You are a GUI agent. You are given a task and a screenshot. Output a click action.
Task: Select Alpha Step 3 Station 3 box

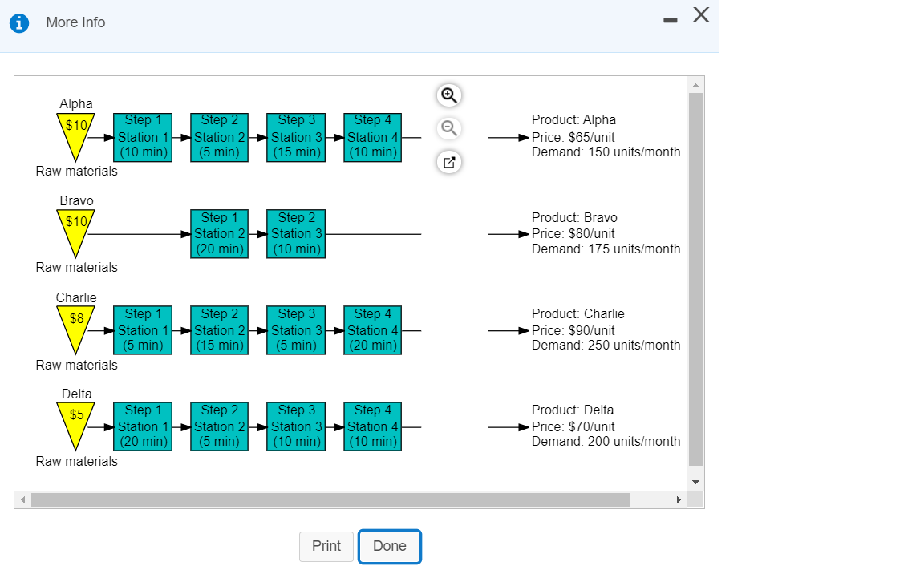coord(296,137)
